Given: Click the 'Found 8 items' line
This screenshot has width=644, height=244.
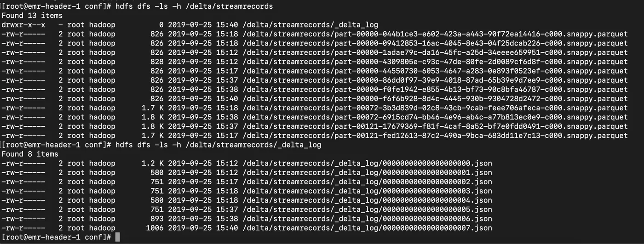Looking at the screenshot, I should [x=30, y=154].
